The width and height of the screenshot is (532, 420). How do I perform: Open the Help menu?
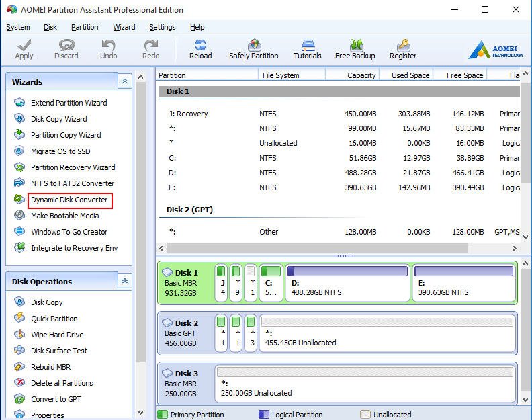197,27
